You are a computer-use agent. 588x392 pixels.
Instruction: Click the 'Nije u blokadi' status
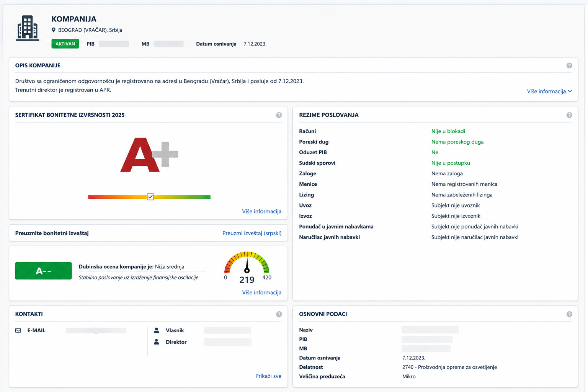[x=448, y=131]
